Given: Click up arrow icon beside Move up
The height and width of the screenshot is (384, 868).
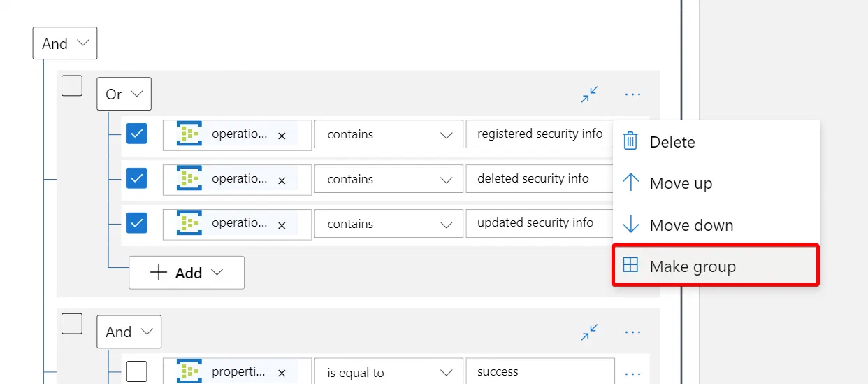Looking at the screenshot, I should click(x=630, y=183).
